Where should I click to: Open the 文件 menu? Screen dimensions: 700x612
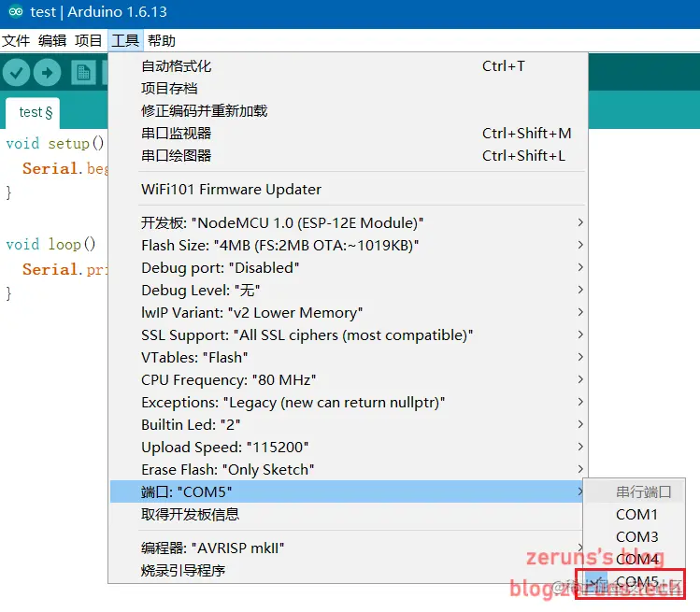pyautogui.click(x=16, y=40)
